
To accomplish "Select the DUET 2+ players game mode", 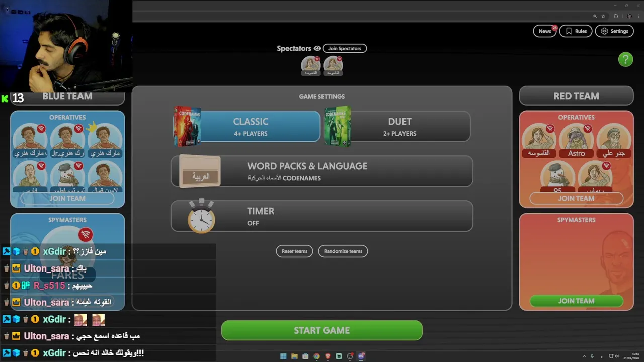I will (x=400, y=127).
